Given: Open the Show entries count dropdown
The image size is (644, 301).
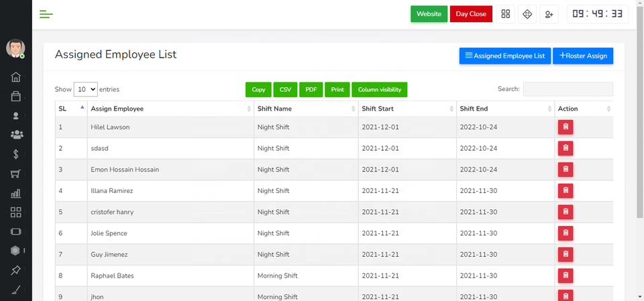Looking at the screenshot, I should pyautogui.click(x=85, y=89).
